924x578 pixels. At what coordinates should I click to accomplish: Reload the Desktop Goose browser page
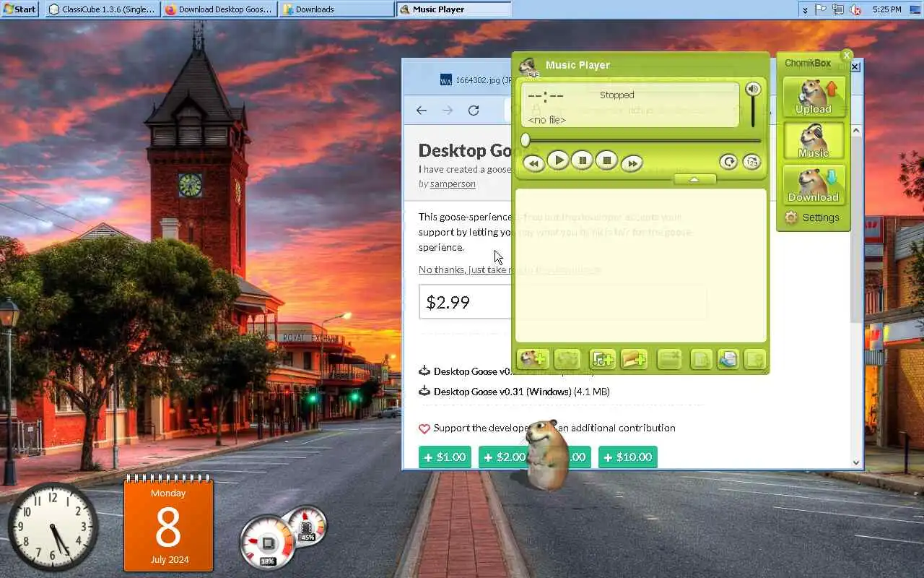(x=474, y=111)
